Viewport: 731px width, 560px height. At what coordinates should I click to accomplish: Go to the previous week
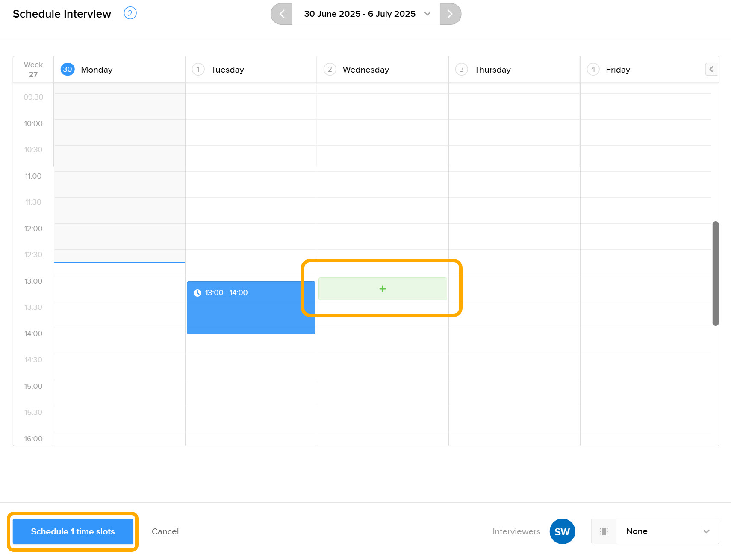pyautogui.click(x=282, y=14)
